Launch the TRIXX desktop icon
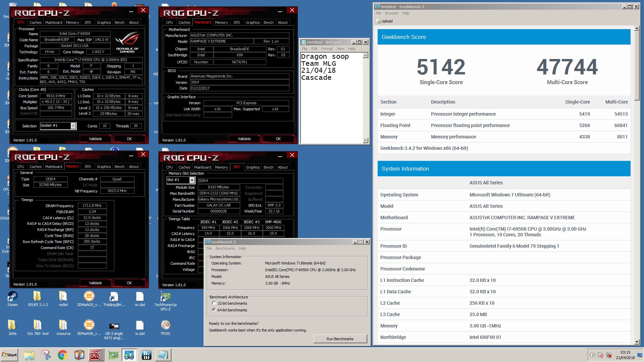Image resolution: width=644 pixels, height=362 pixels. pos(165,327)
